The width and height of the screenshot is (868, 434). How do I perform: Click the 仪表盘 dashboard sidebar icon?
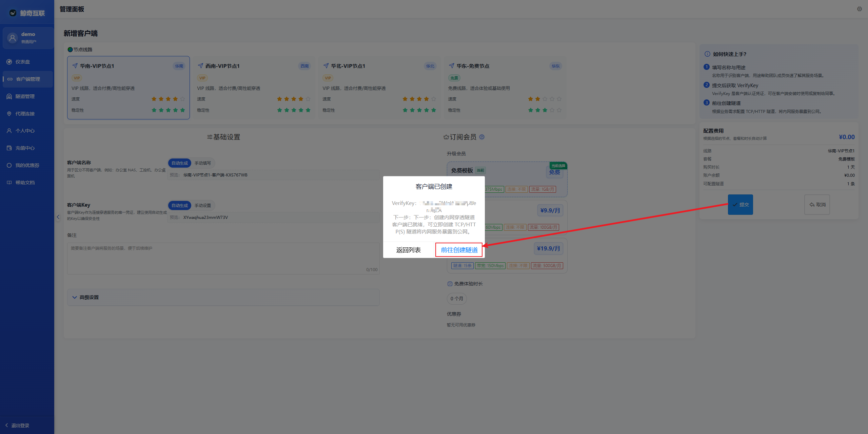[x=9, y=62]
